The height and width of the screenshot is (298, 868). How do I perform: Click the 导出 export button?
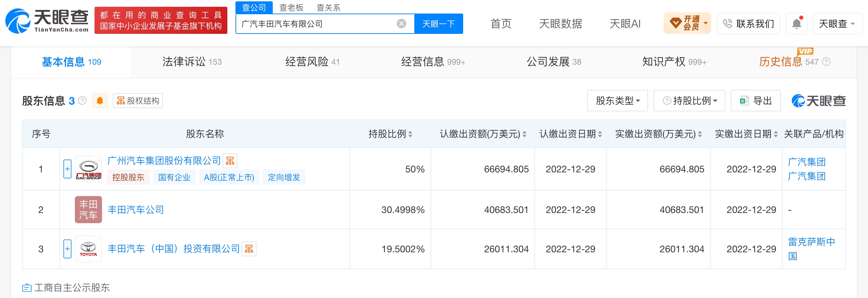click(756, 101)
